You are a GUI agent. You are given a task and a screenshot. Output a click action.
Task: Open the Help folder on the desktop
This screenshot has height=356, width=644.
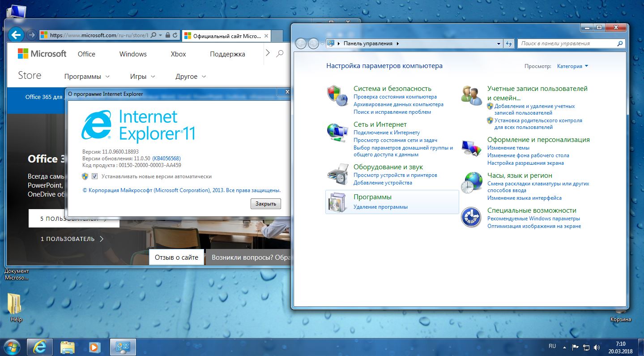(15, 308)
